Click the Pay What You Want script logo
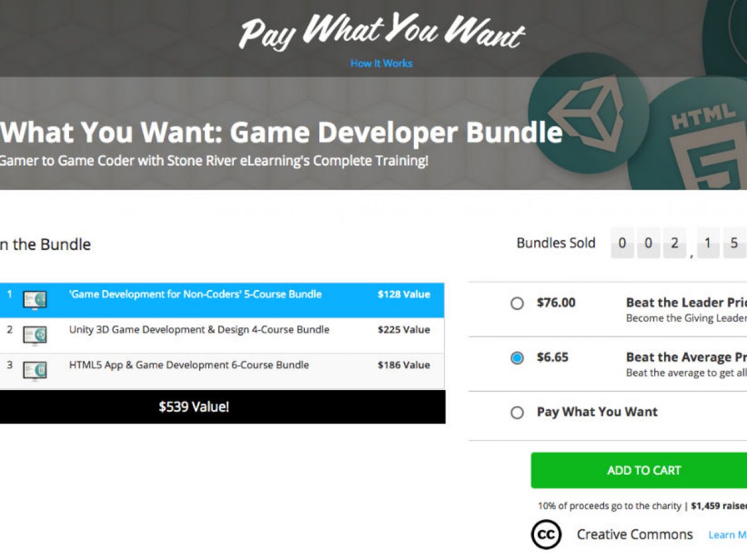This screenshot has width=747, height=560. 382,31
